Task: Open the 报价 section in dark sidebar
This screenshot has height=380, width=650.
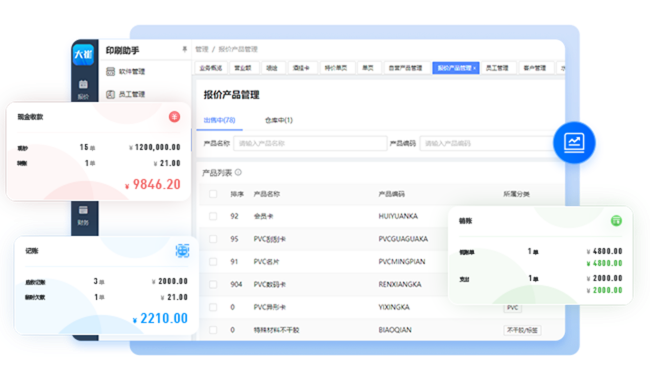Action: click(x=83, y=90)
